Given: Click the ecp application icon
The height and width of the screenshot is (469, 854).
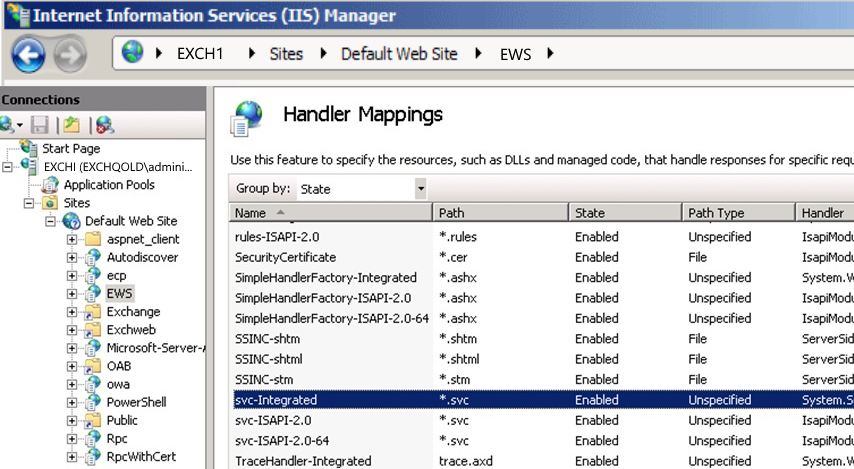Looking at the screenshot, I should [x=93, y=275].
